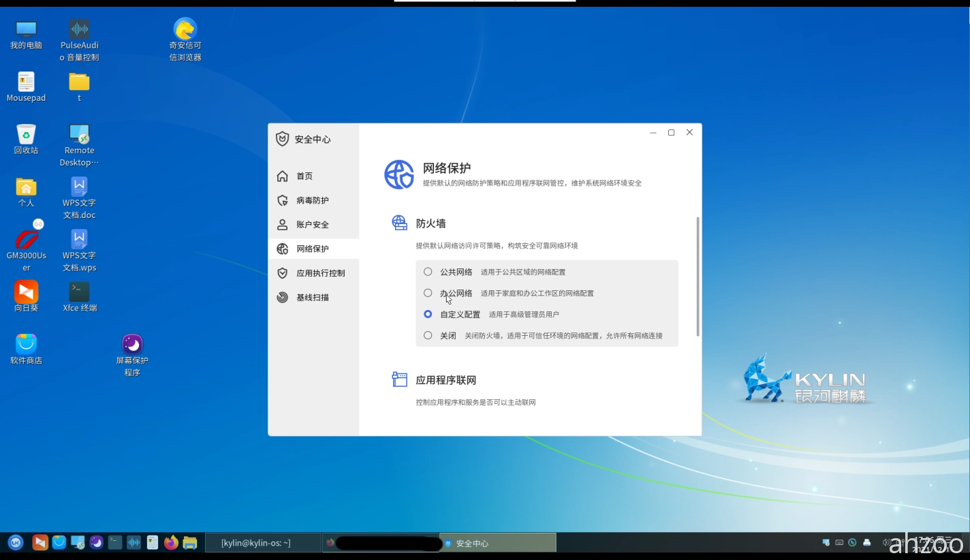970x560 pixels.
Task: Click the 首页 home icon
Action: pyautogui.click(x=282, y=175)
